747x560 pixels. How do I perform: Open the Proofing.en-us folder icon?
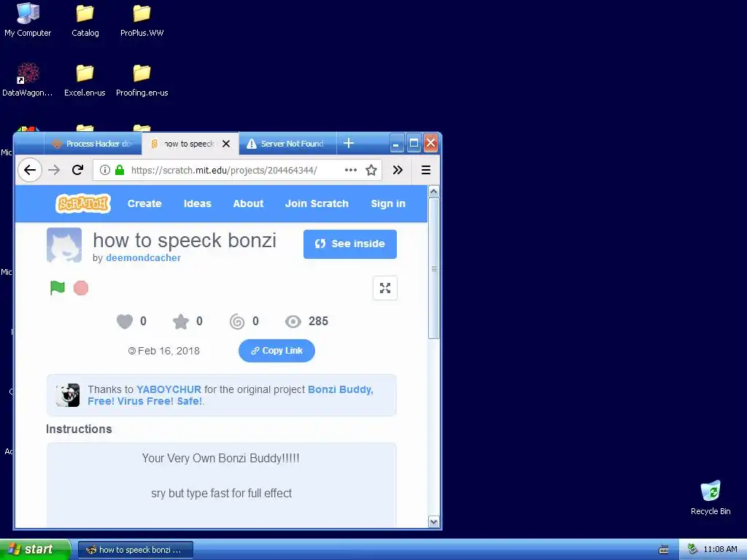[x=142, y=80]
